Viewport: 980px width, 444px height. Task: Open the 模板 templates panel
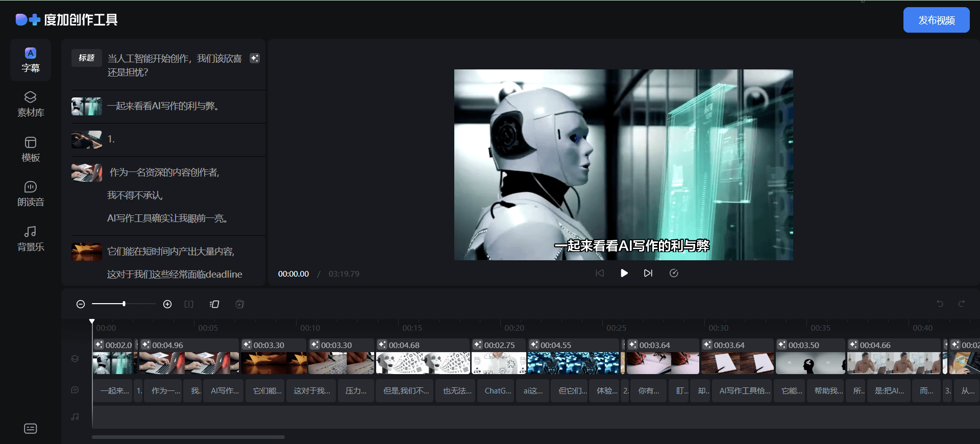pos(31,149)
